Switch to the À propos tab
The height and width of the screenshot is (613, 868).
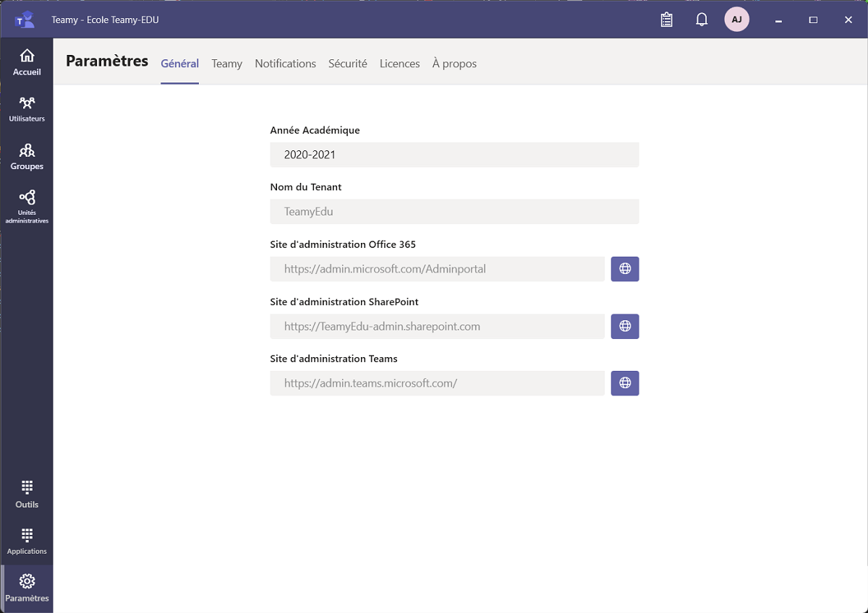coord(454,64)
